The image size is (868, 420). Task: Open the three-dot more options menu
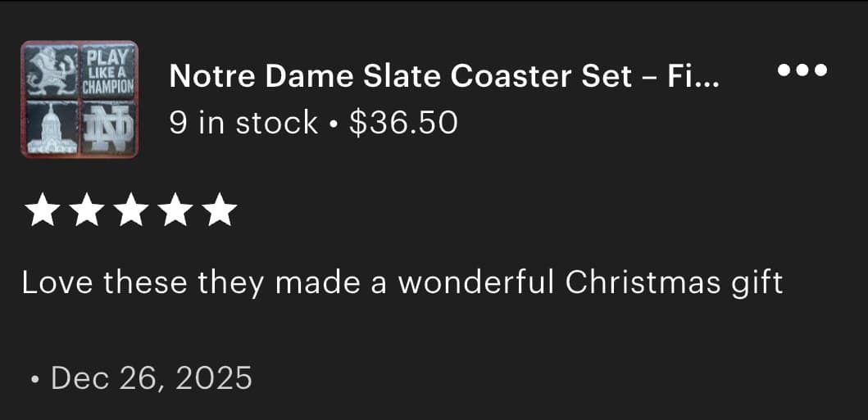pyautogui.click(x=802, y=70)
